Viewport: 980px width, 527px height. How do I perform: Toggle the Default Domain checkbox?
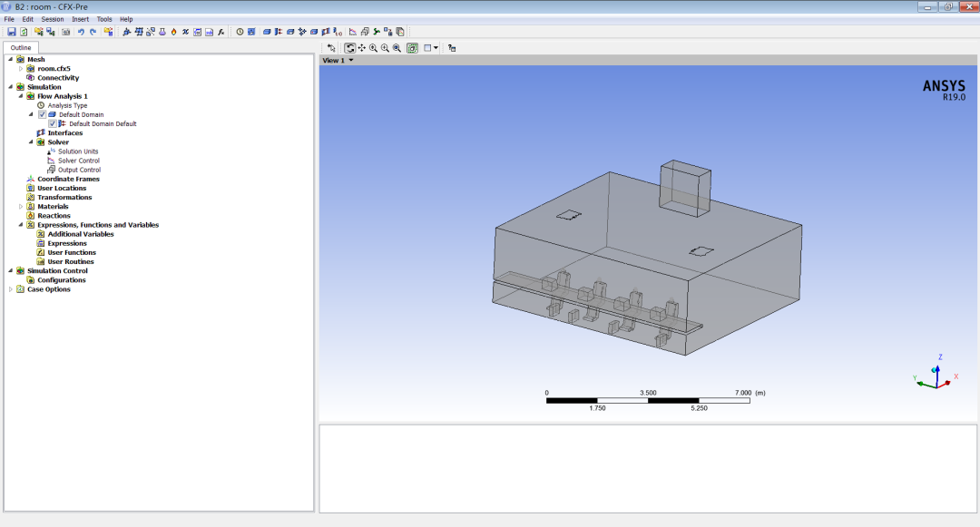pyautogui.click(x=43, y=115)
